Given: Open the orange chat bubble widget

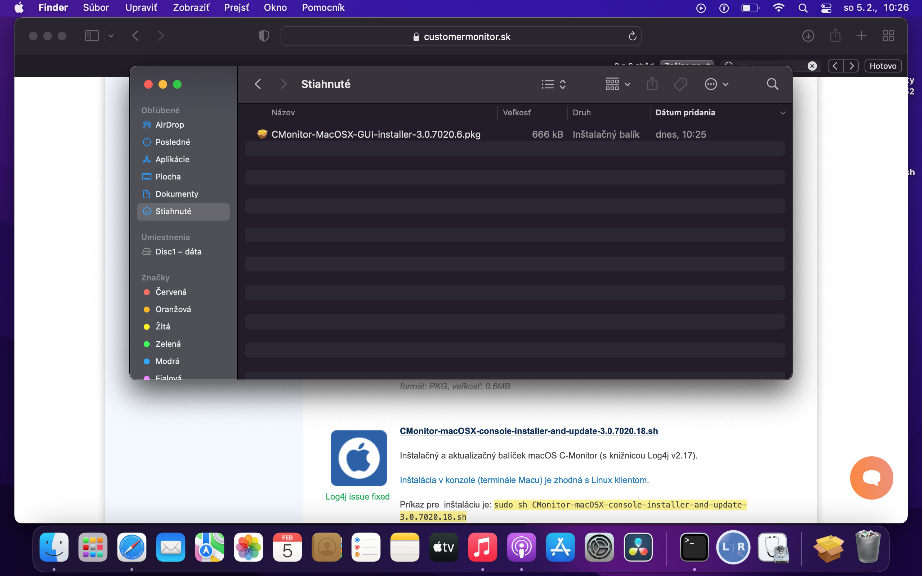Looking at the screenshot, I should tap(871, 478).
